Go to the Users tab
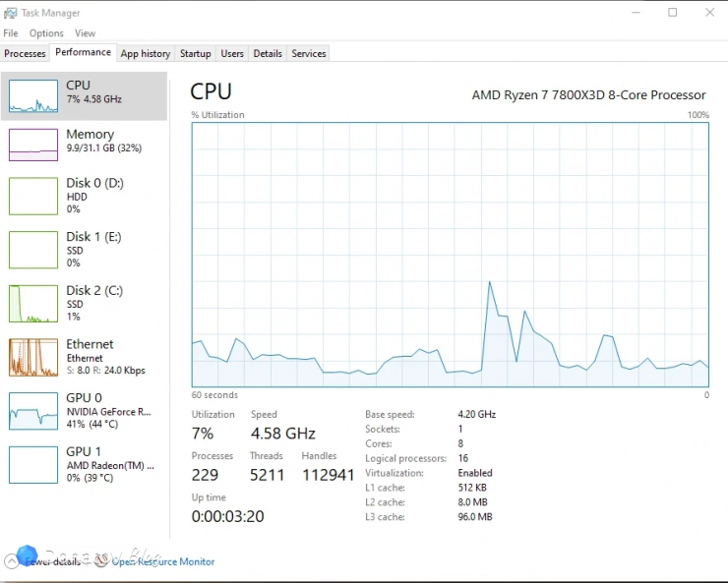Image resolution: width=728 pixels, height=583 pixels. pyautogui.click(x=232, y=54)
